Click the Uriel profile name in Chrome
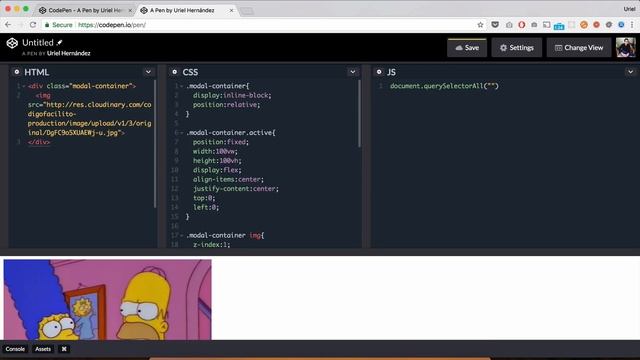The height and width of the screenshot is (360, 640). pos(629,9)
